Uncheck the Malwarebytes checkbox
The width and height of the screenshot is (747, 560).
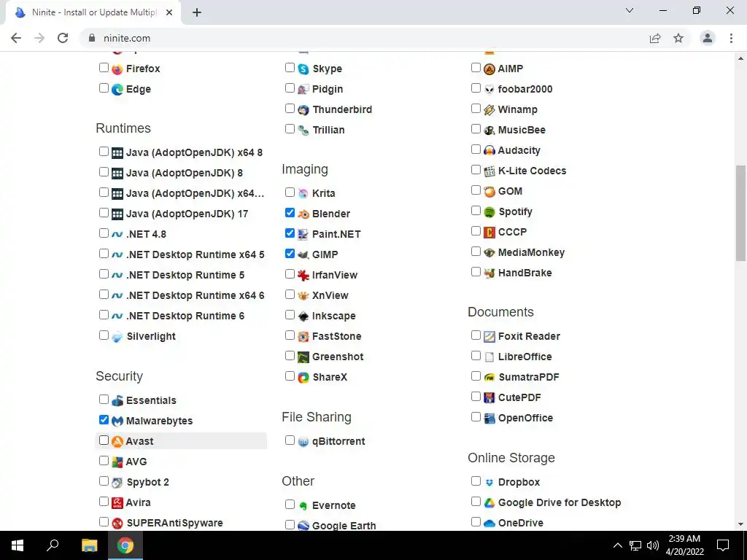click(x=104, y=420)
